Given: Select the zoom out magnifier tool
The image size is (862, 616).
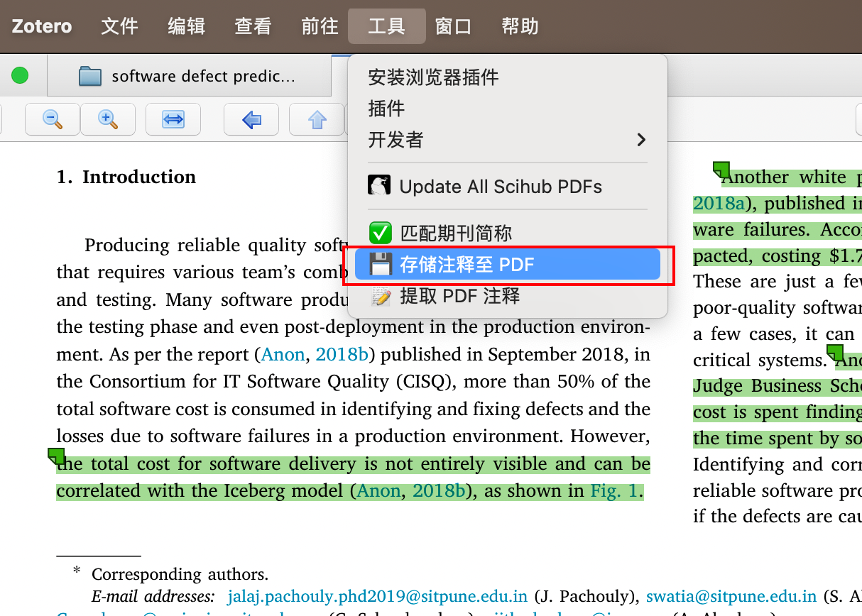Looking at the screenshot, I should coord(52,119).
